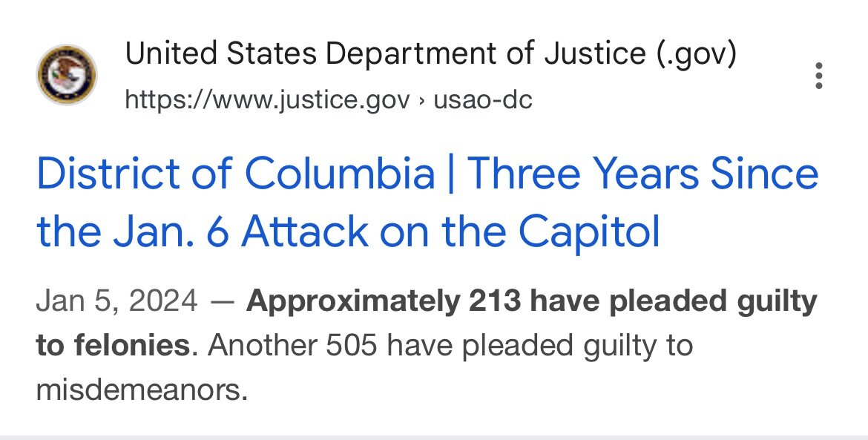
Task: Click the "usao-dc" breadcrumb path
Action: click(483, 99)
